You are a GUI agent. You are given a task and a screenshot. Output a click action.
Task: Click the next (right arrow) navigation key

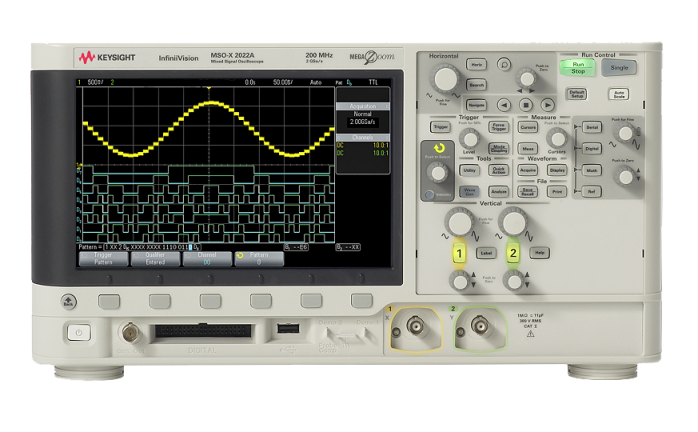pos(548,105)
